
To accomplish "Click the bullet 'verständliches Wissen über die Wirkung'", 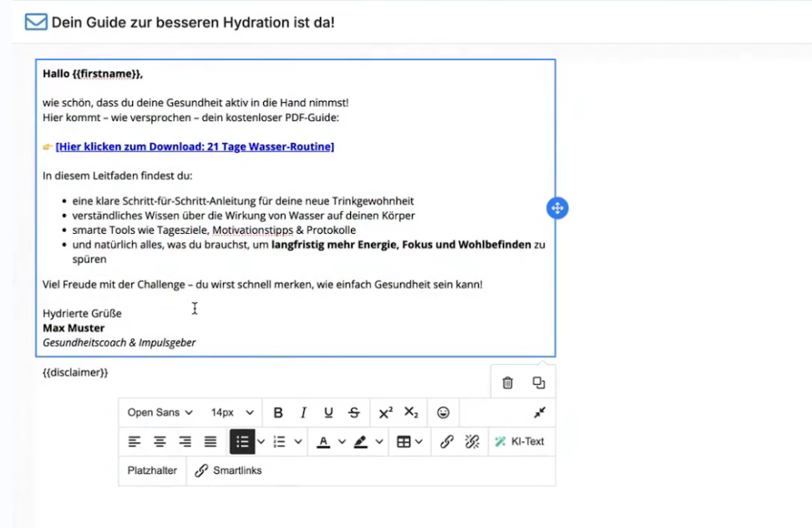I will tap(243, 216).
